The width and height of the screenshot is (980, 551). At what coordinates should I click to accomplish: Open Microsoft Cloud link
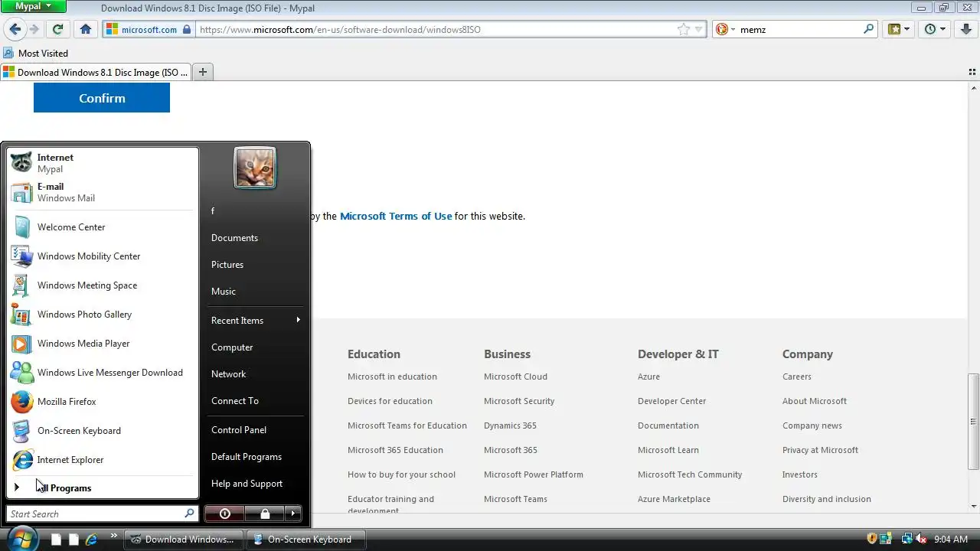click(x=515, y=377)
